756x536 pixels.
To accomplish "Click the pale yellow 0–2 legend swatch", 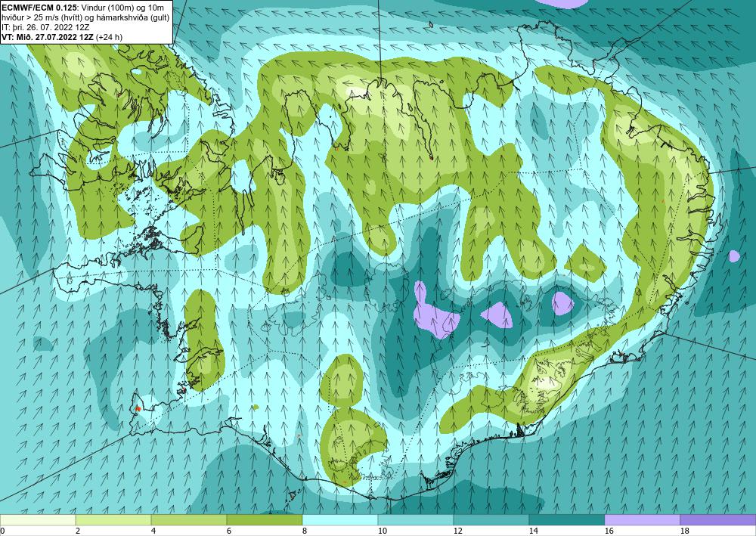I will coord(38,520).
